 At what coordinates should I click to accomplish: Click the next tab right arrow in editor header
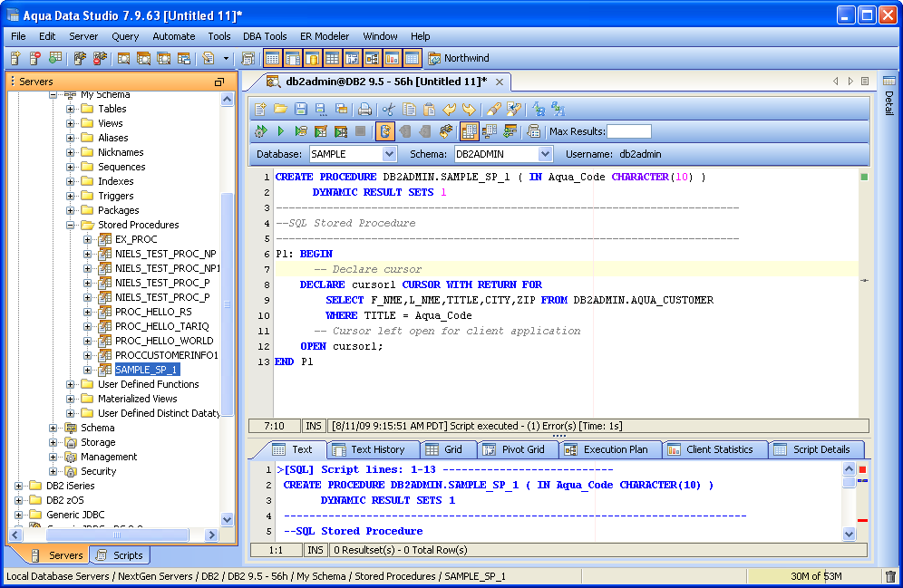[850, 82]
